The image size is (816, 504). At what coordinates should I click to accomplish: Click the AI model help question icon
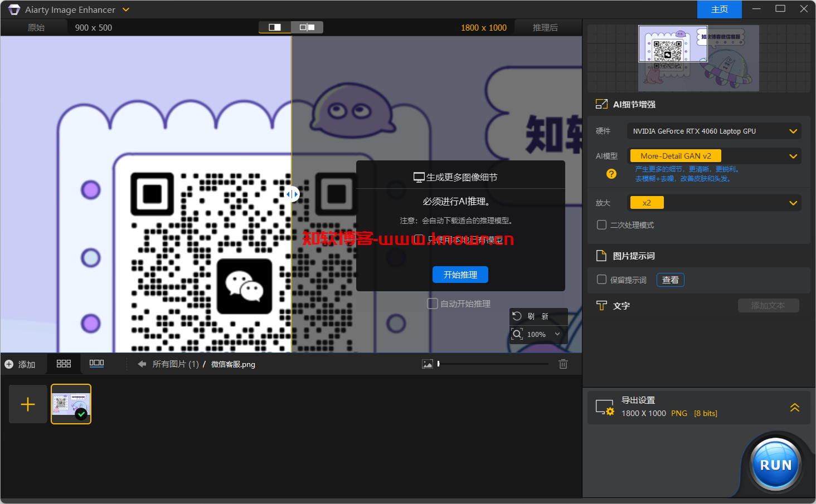[611, 174]
